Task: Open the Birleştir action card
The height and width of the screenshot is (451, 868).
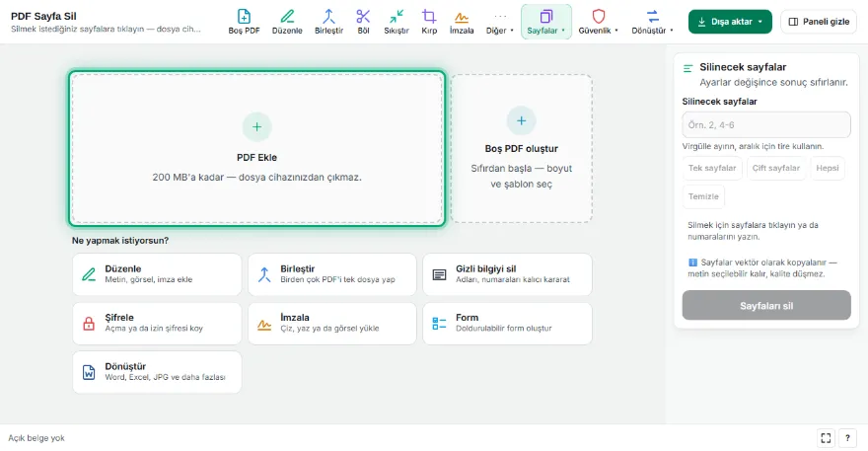Action: click(x=332, y=274)
